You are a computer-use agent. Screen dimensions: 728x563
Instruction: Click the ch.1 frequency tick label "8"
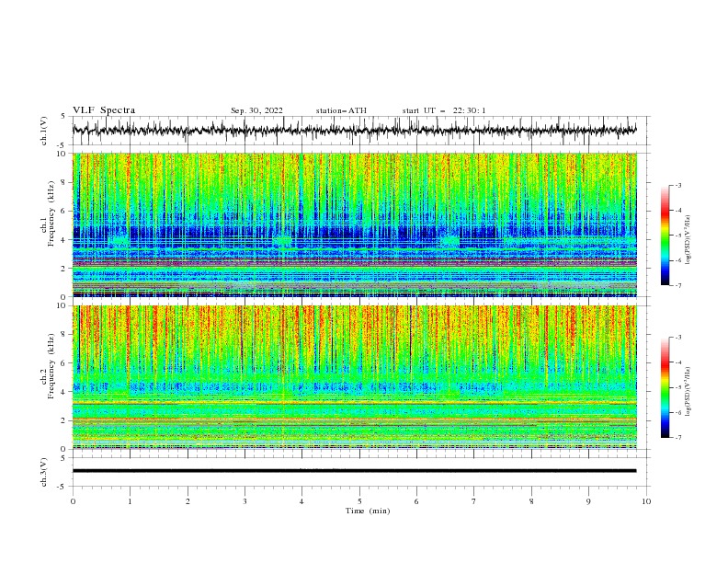click(64, 182)
